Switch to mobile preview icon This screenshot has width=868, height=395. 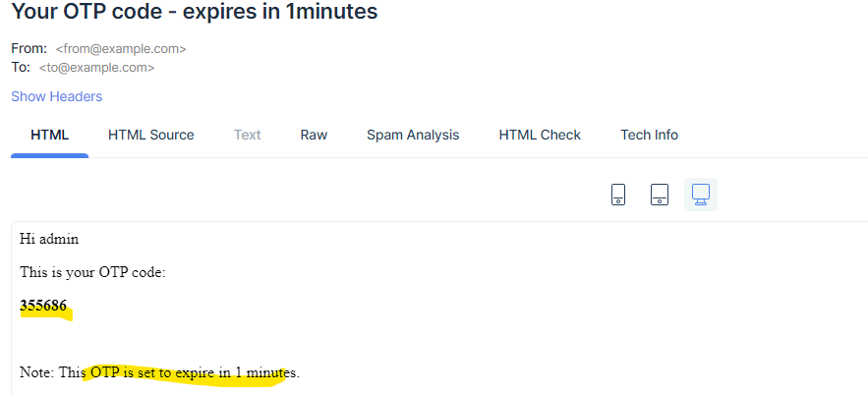618,195
